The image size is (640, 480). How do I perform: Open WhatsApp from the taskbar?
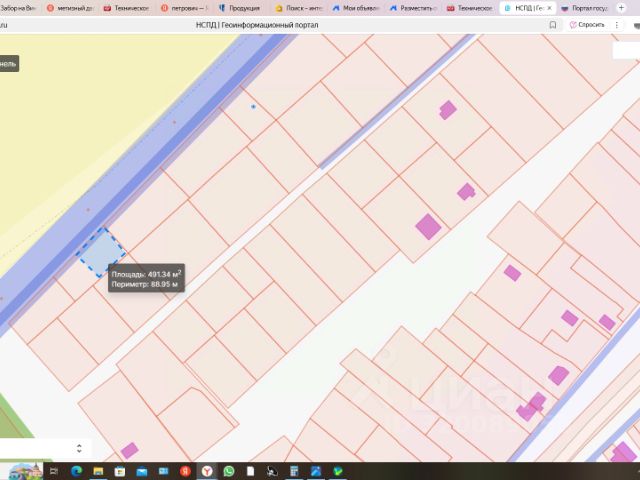tap(229, 471)
